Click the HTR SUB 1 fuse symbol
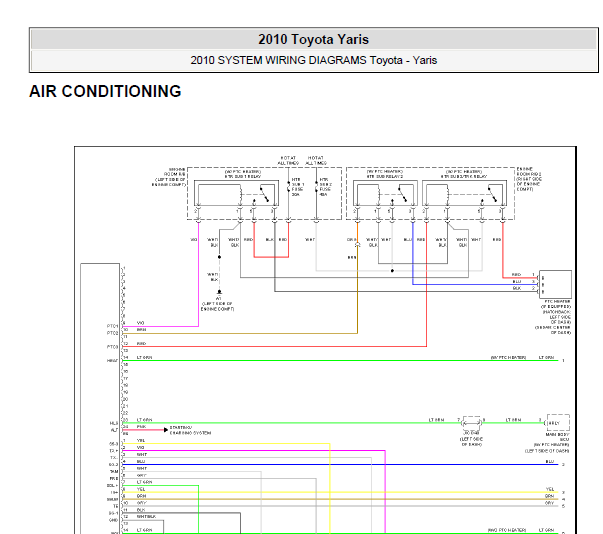The height and width of the screenshot is (534, 603). pyautogui.click(x=288, y=187)
